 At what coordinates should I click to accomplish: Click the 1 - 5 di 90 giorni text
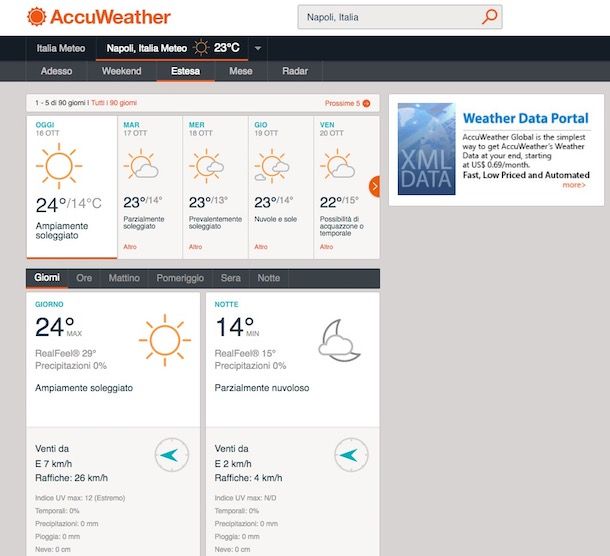(x=60, y=103)
